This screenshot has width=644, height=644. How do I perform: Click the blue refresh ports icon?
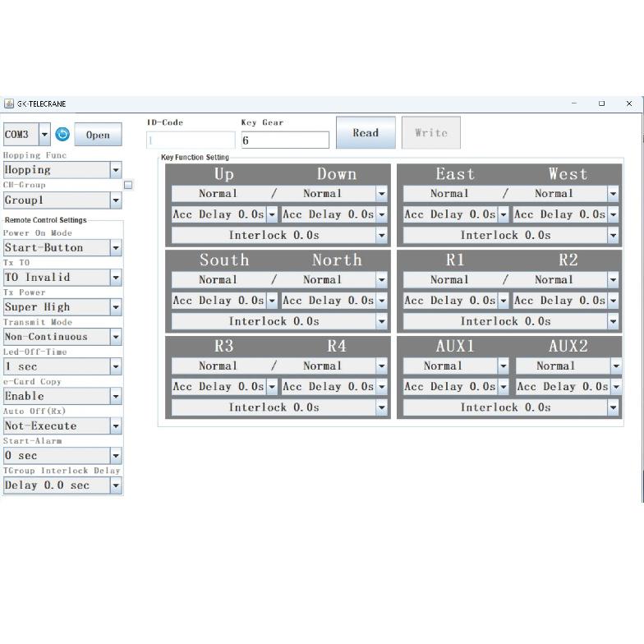62,135
